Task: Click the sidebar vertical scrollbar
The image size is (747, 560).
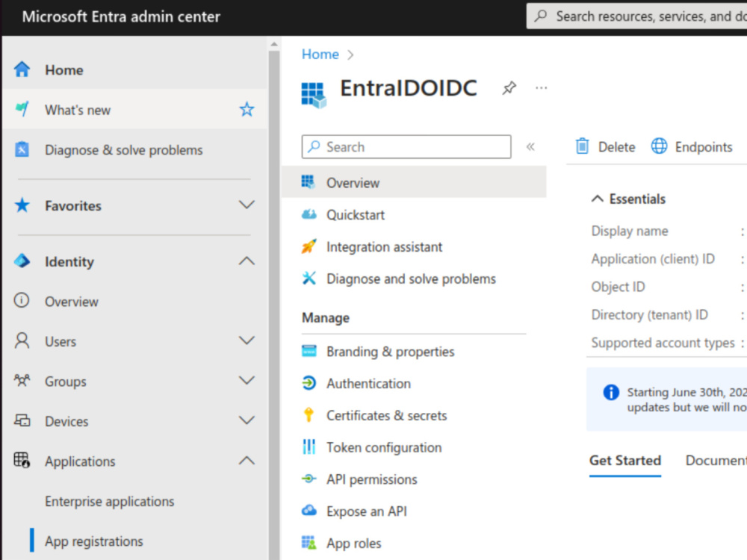Action: 274,305
